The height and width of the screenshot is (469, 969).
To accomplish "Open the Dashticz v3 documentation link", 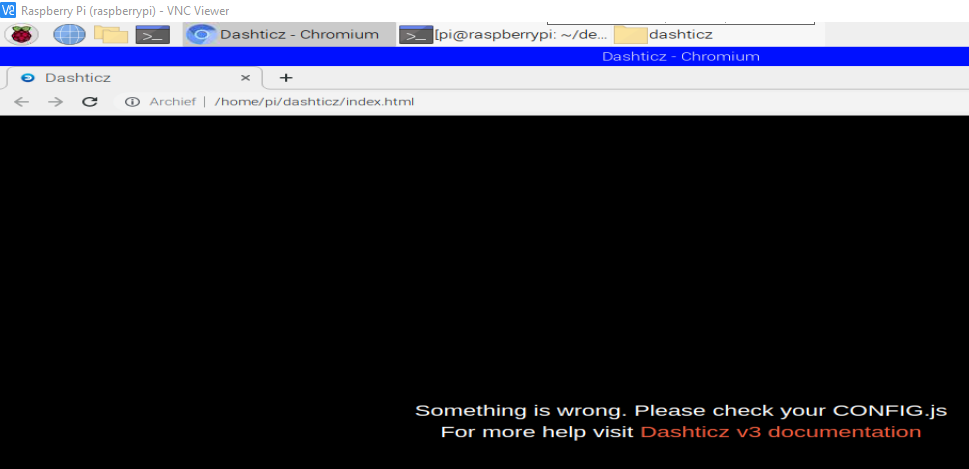I will [781, 432].
